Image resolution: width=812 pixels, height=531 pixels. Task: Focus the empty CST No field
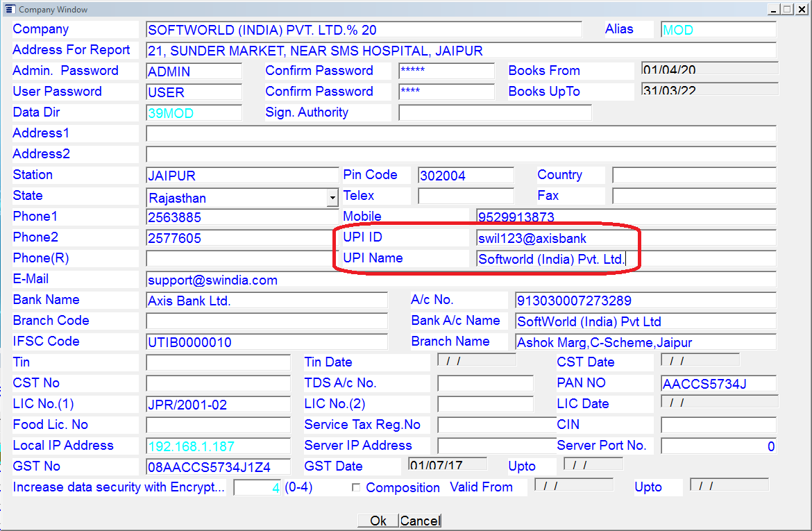(x=218, y=383)
